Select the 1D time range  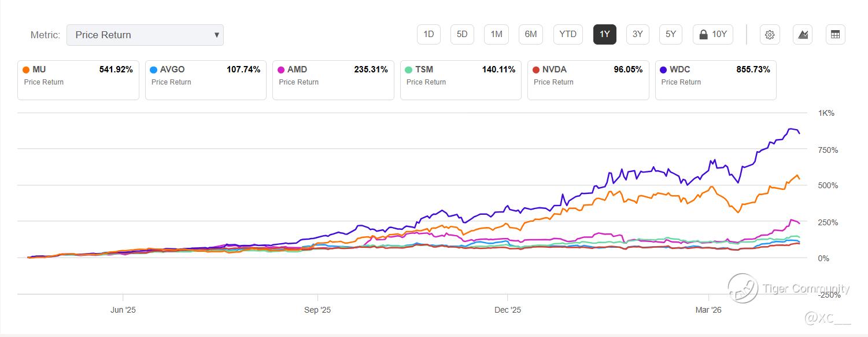click(429, 35)
